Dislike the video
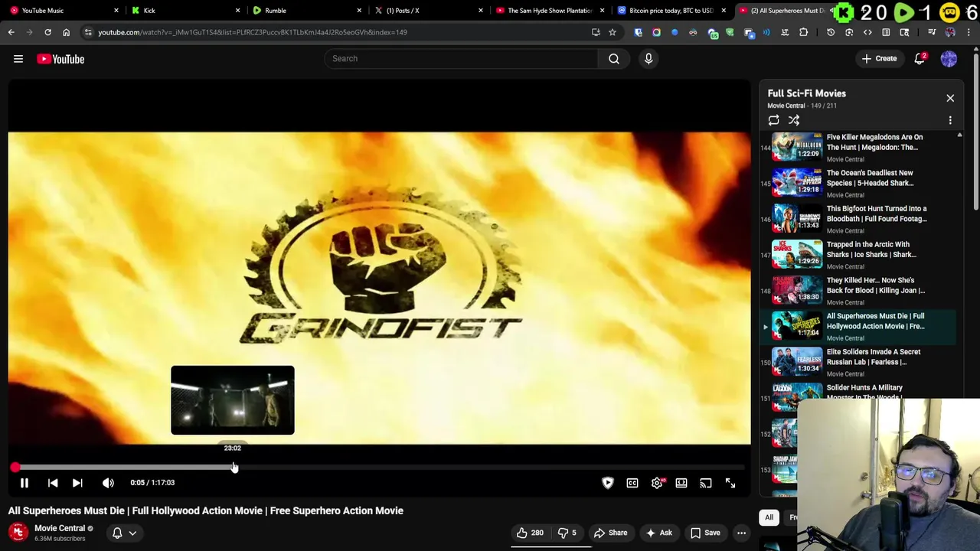Image resolution: width=980 pixels, height=551 pixels. click(x=567, y=533)
